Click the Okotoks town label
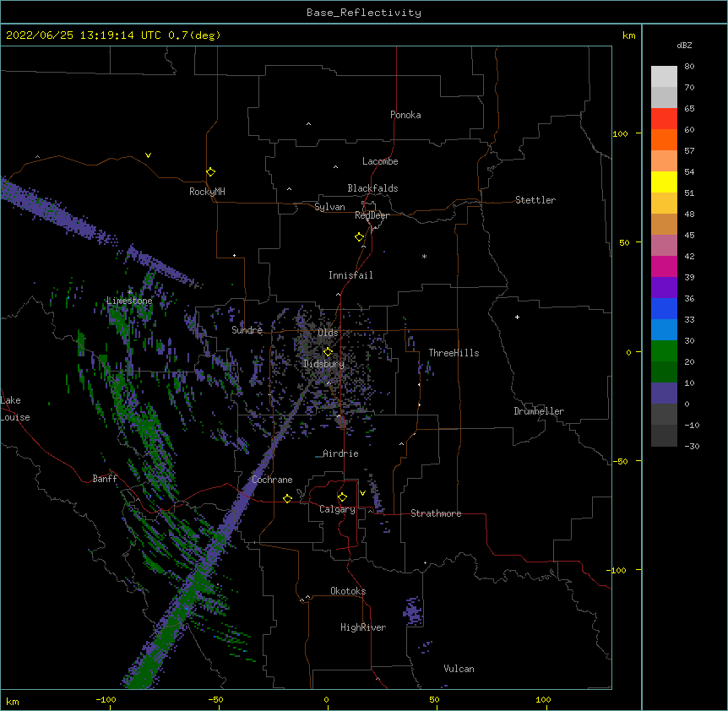Screen dimensions: 728x711 [348, 591]
